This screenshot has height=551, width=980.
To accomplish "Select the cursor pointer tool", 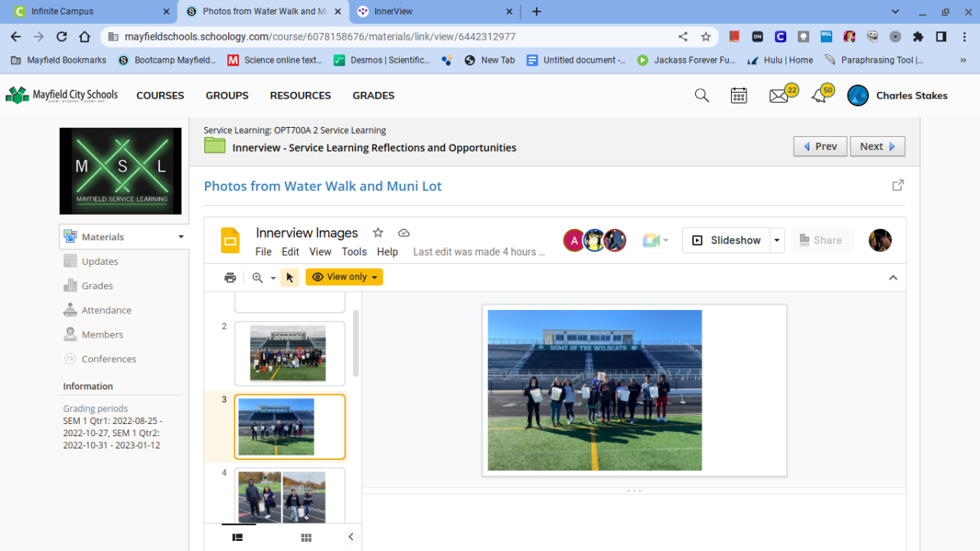I will (x=289, y=277).
